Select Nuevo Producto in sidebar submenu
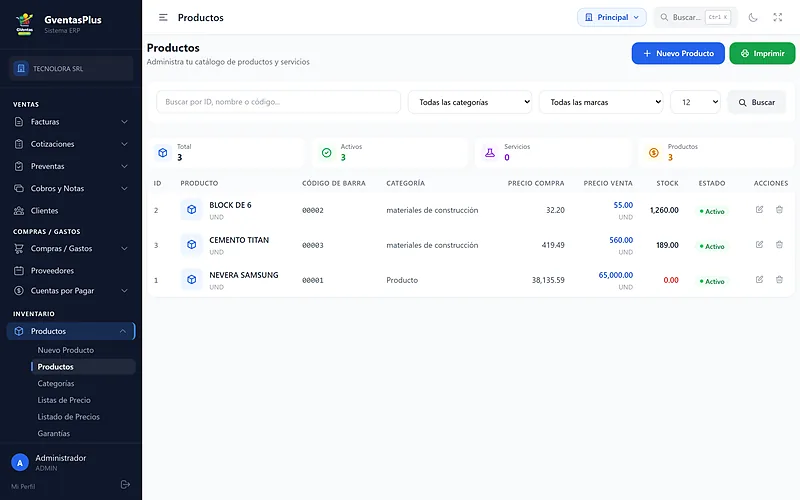 tap(65, 350)
